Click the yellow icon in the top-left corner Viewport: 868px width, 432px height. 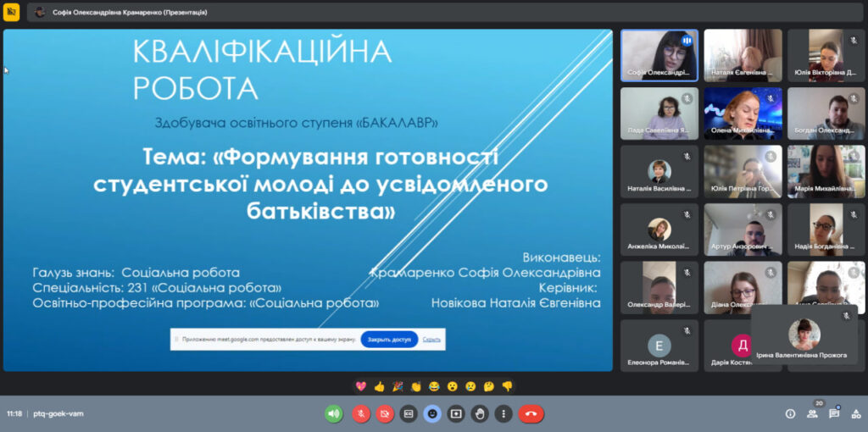pyautogui.click(x=11, y=12)
